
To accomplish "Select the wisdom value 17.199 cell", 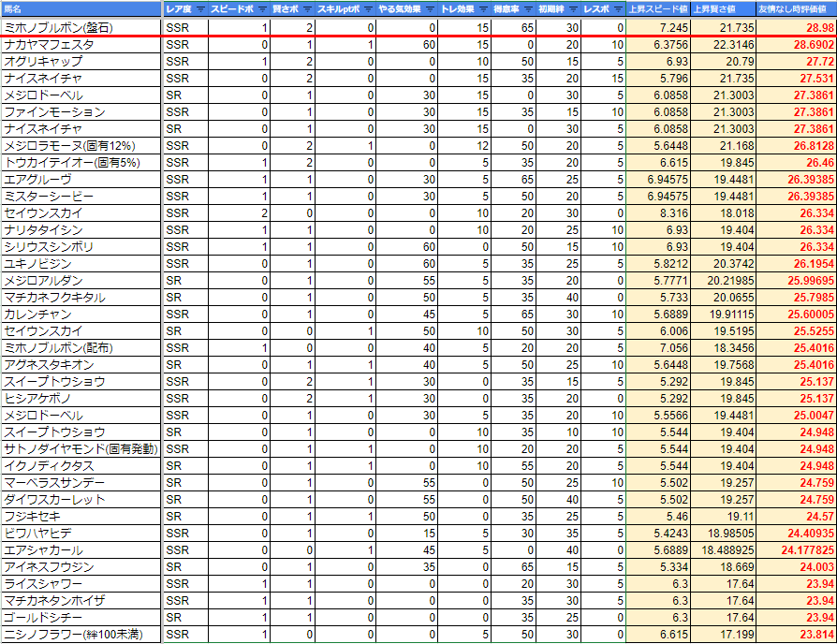I will [x=724, y=635].
